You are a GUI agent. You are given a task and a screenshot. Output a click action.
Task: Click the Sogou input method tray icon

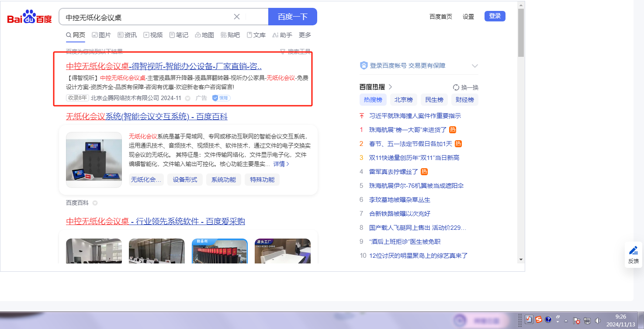tap(539, 319)
